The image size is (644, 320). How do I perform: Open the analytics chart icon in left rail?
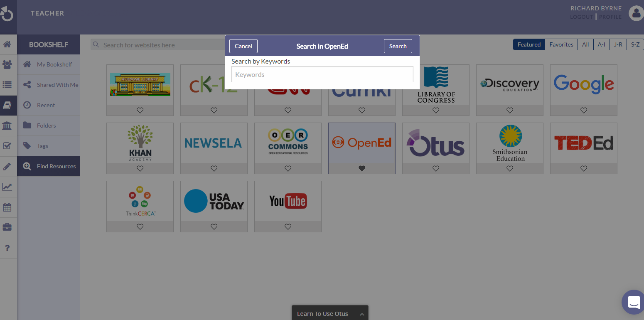point(7,187)
